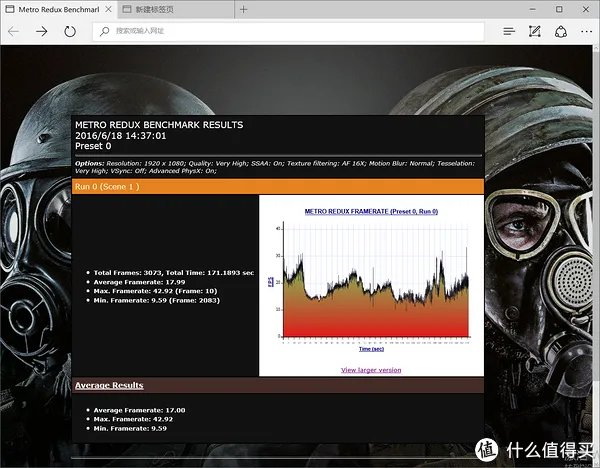This screenshot has height=468, width=600.
Task: Select the Run 0 (Scene 1) orange header
Action: click(278, 187)
